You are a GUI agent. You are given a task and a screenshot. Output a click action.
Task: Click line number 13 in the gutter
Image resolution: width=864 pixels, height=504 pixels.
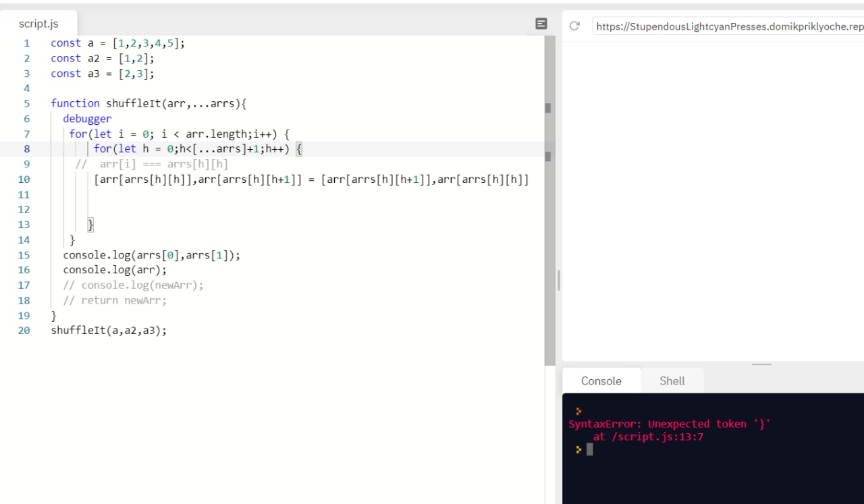click(x=24, y=225)
